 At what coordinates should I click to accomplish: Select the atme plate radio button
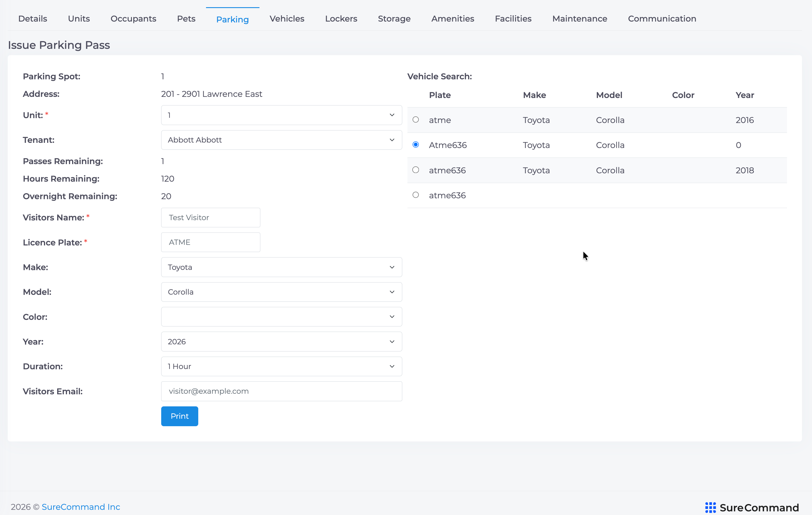[415, 120]
